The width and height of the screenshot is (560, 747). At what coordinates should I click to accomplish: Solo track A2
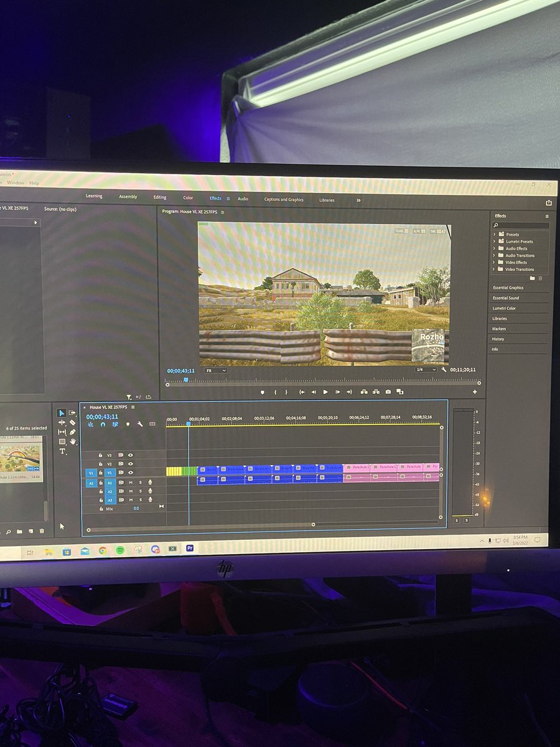pos(141,491)
